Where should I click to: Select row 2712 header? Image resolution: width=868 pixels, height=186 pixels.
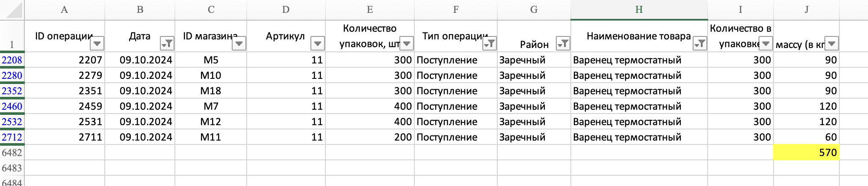[x=12, y=137]
